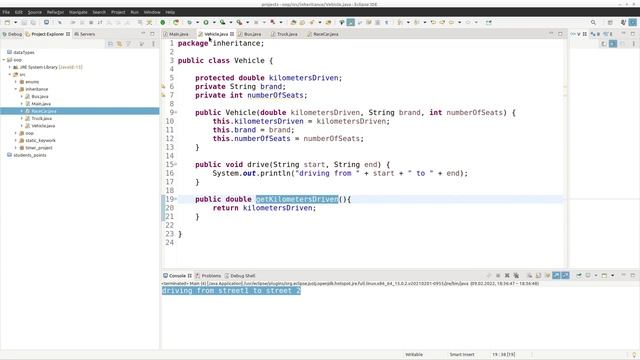This screenshot has height=360, width=640.
Task: Click the Java perspective icon at the toolbar's right end
Action: click(633, 22)
